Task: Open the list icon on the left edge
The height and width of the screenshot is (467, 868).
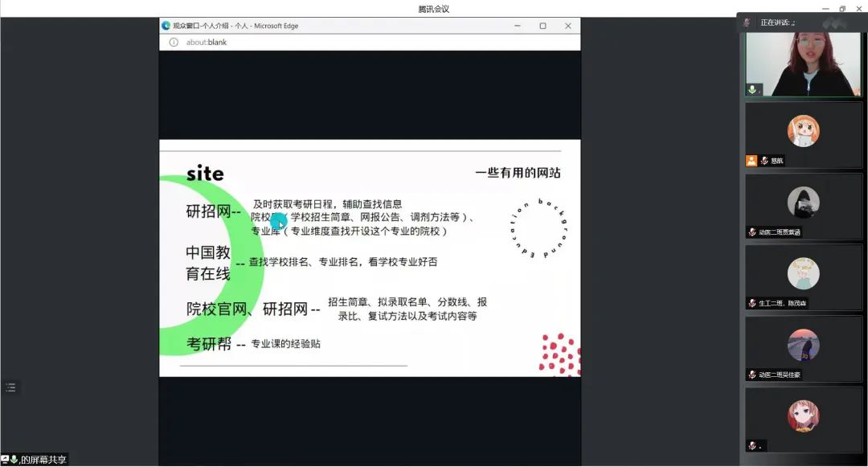Action: [10, 387]
